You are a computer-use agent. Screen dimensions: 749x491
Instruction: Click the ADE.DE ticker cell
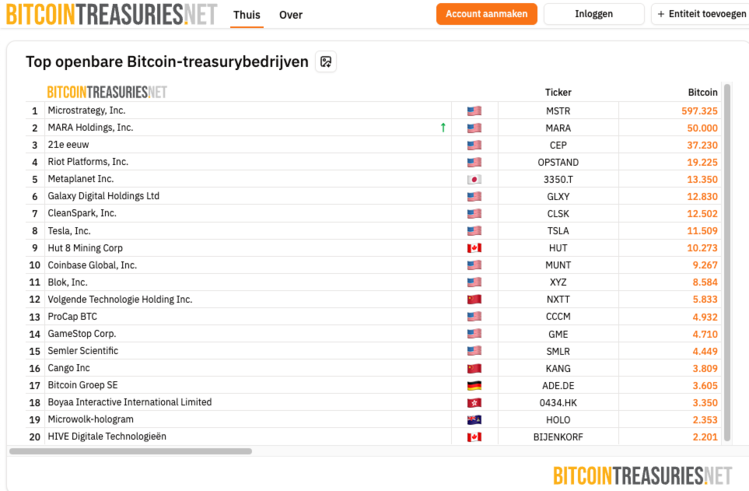pos(558,385)
